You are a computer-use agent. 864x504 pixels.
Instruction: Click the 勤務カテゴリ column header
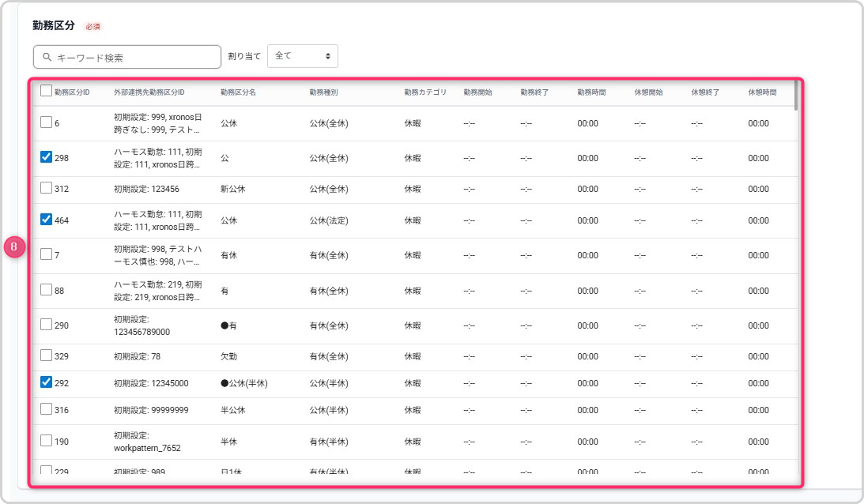425,92
